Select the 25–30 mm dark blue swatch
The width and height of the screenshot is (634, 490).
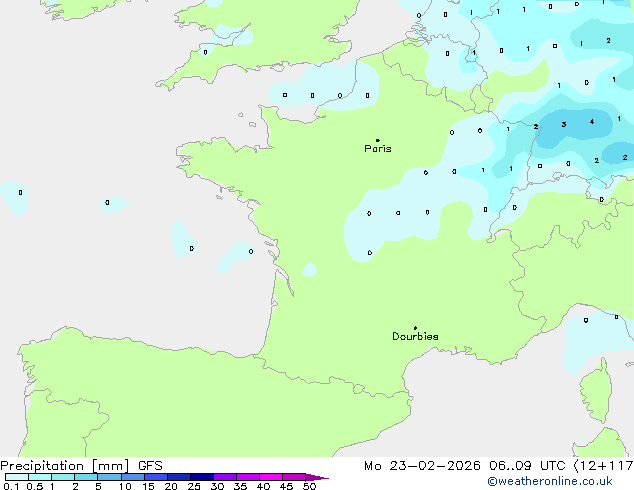point(202,477)
